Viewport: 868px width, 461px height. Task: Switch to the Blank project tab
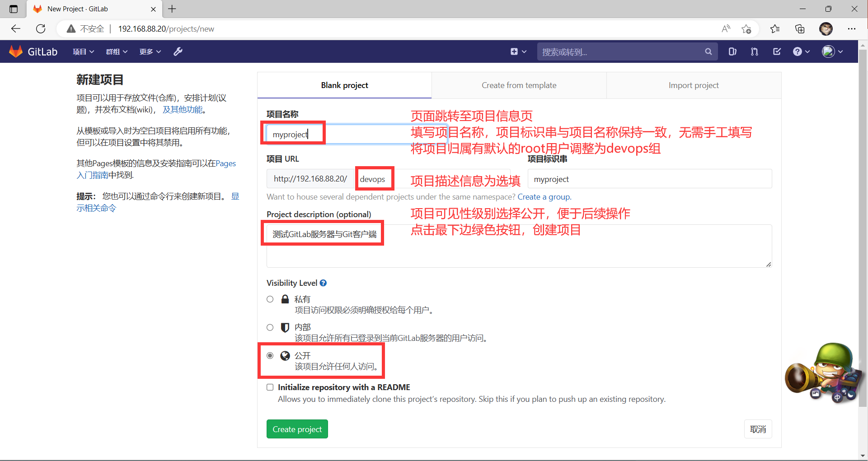point(344,85)
